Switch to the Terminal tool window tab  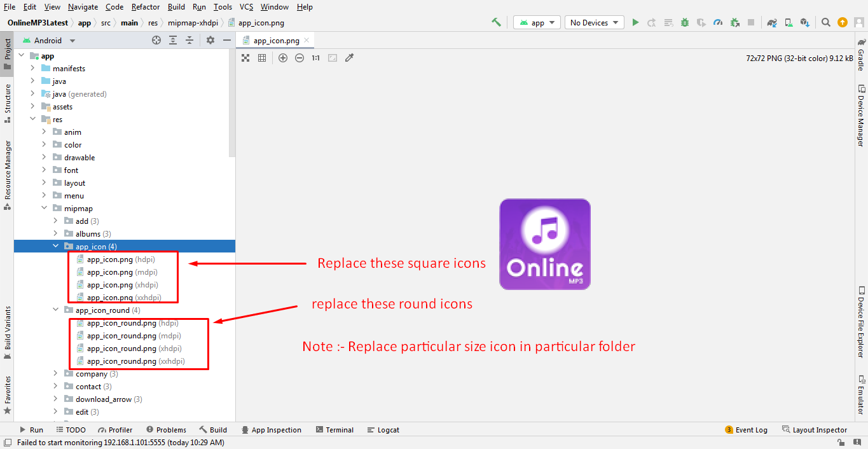tap(334, 430)
